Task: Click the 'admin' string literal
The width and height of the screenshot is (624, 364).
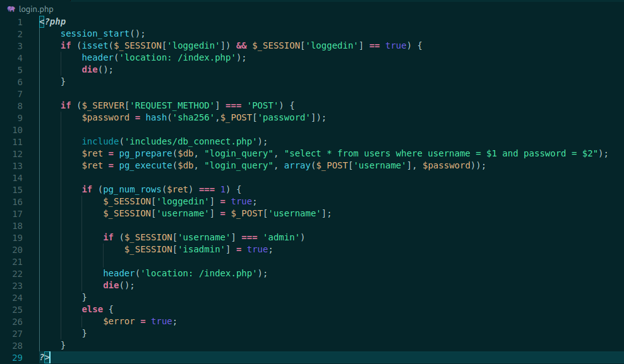Action: [x=281, y=238]
